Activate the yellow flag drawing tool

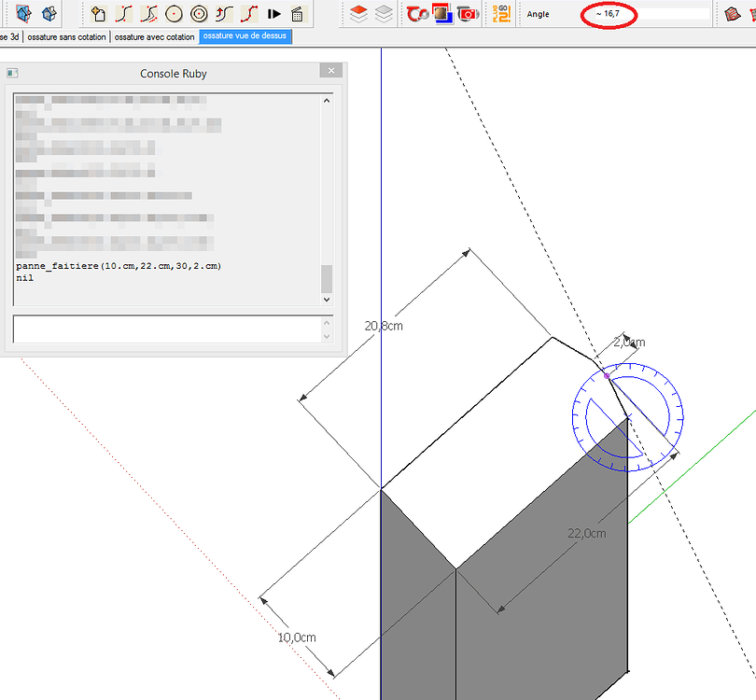pos(97,14)
